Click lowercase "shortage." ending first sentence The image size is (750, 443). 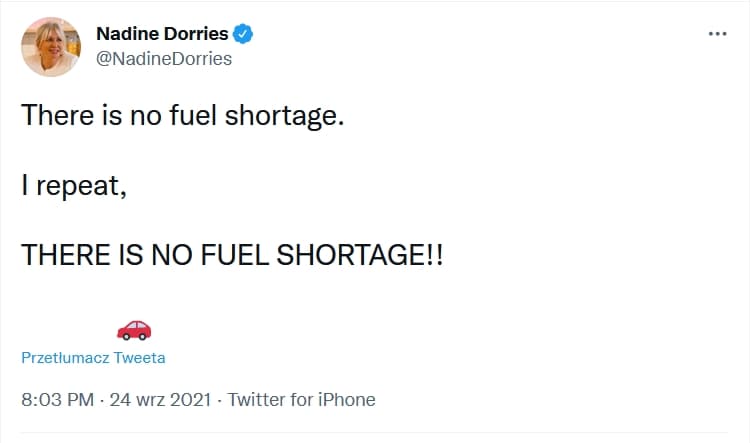click(x=285, y=117)
